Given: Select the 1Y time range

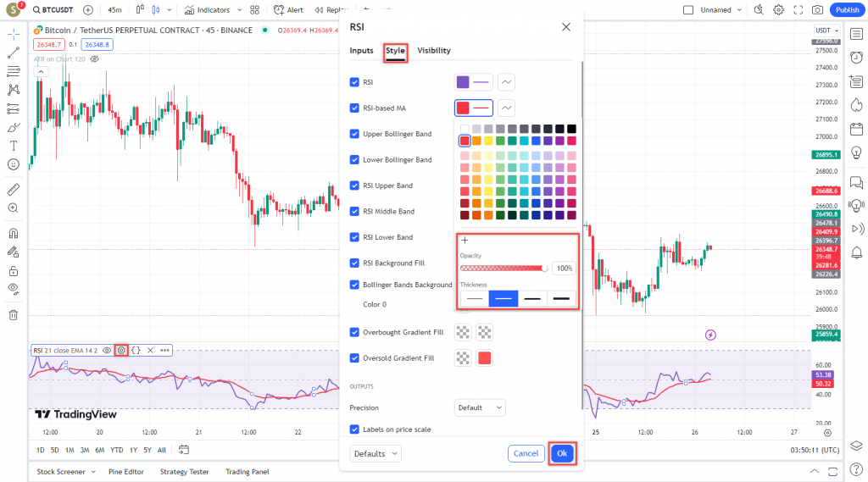Looking at the screenshot, I should pyautogui.click(x=133, y=451).
